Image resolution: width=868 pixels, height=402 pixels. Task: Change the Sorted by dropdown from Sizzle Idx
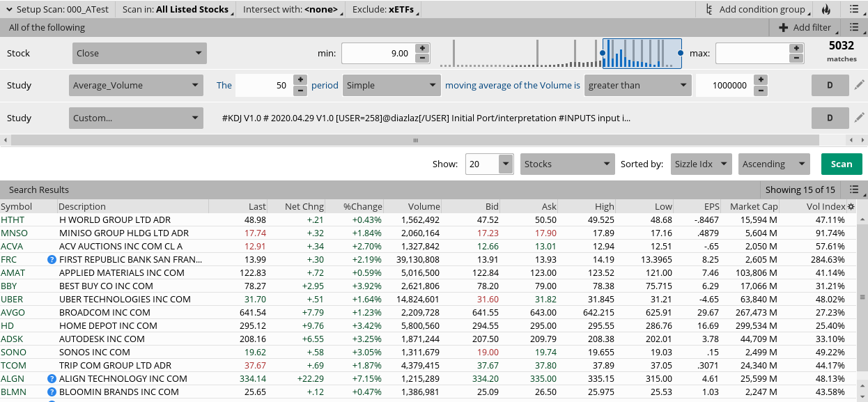tap(701, 164)
